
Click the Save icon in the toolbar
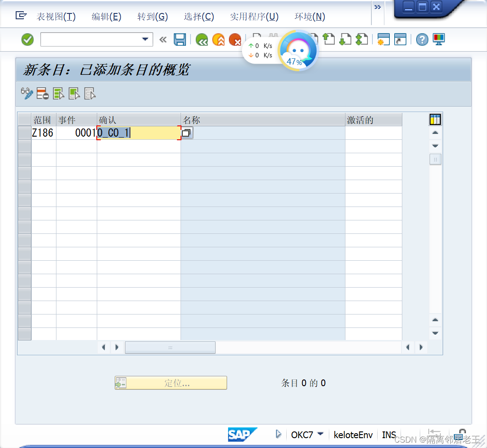[180, 39]
